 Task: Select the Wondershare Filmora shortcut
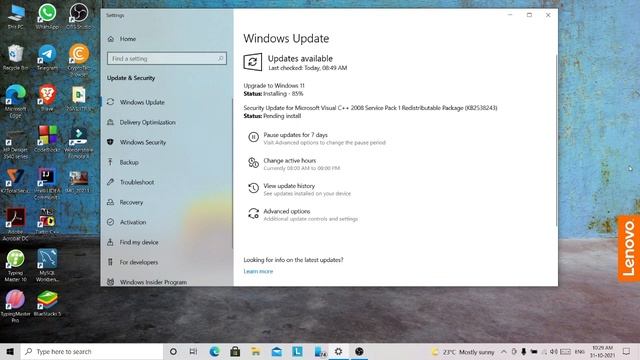coord(78,142)
